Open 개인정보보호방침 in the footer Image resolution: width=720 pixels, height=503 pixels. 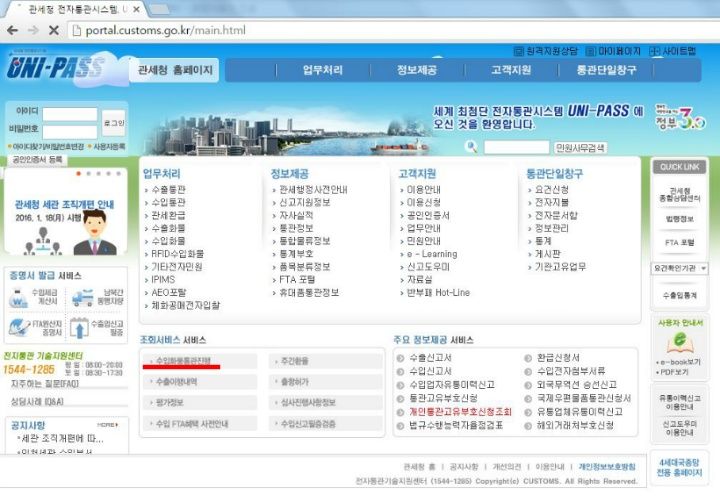[x=607, y=467]
